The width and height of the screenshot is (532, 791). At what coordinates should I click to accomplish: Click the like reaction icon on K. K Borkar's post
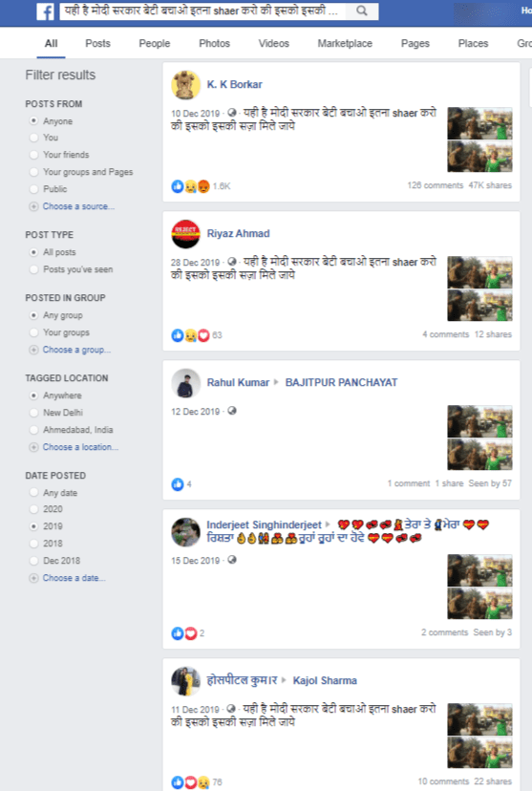point(178,186)
